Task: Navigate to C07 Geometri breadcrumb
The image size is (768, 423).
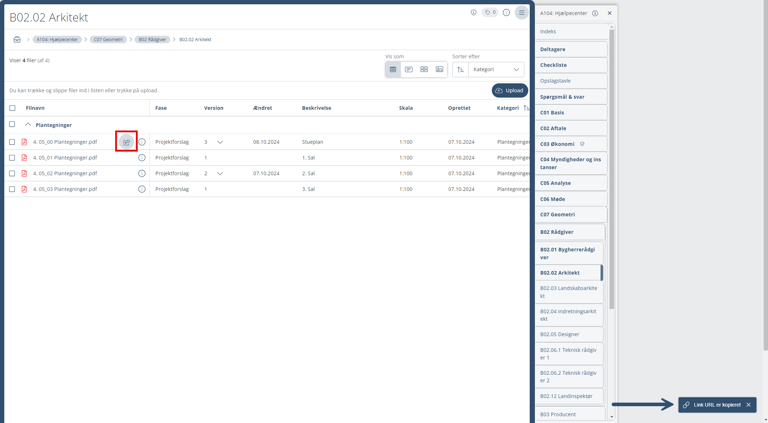Action: 108,40
